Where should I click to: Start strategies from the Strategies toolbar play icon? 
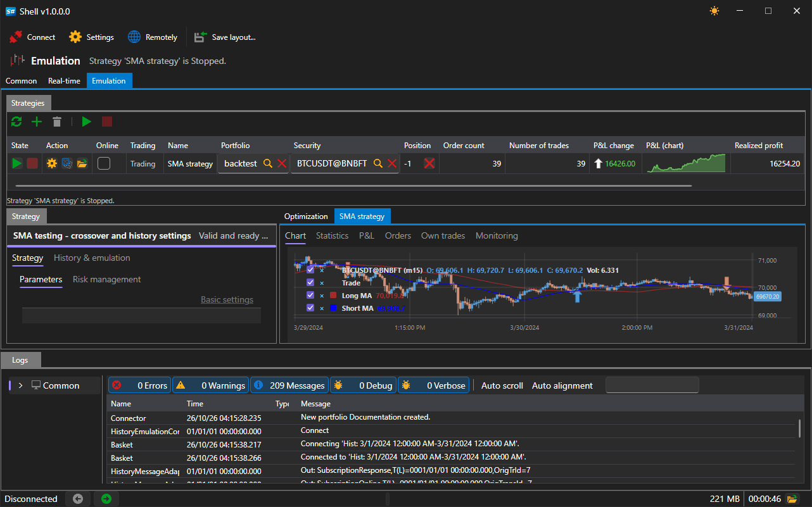tap(87, 122)
